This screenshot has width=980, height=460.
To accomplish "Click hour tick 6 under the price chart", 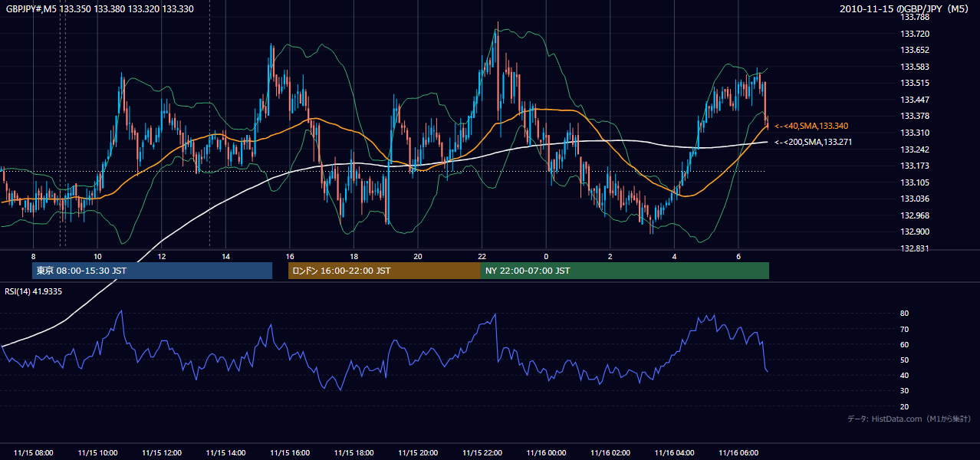I will pyautogui.click(x=738, y=256).
